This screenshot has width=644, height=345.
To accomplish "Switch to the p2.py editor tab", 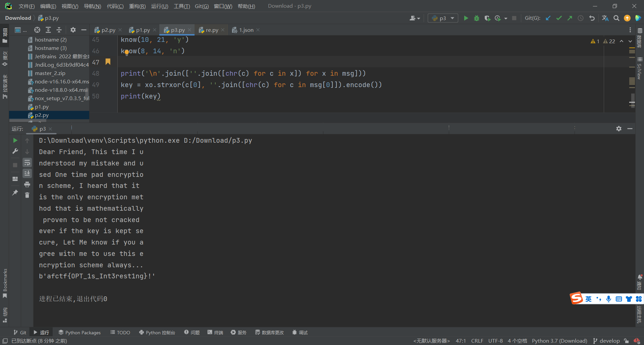I will pos(108,30).
